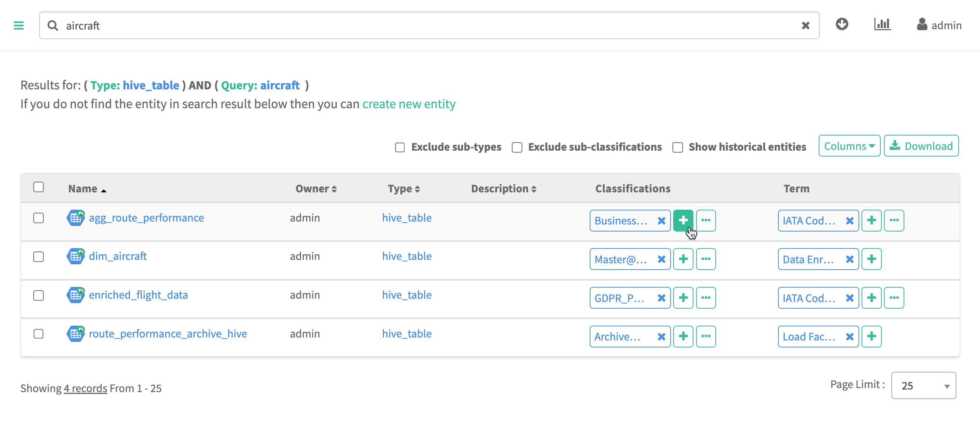
Task: Expand the Columns dropdown
Action: click(x=849, y=146)
